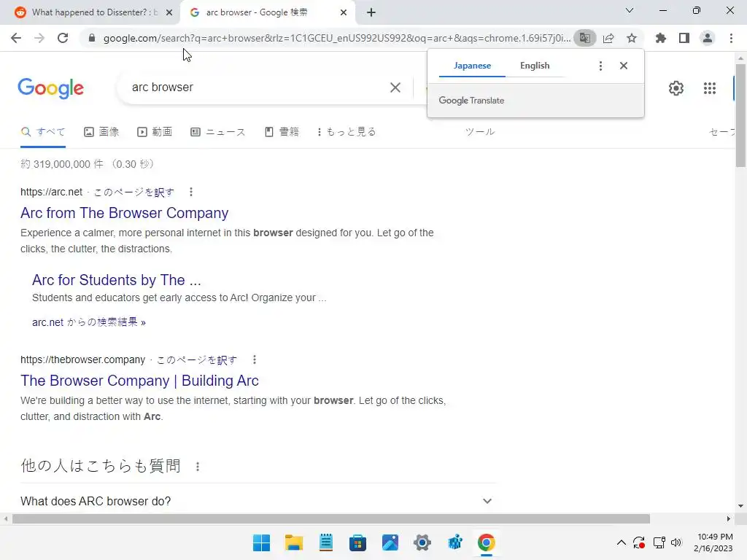Screen dimensions: 747x560
Task: Translate the arc.net result page
Action: click(134, 192)
